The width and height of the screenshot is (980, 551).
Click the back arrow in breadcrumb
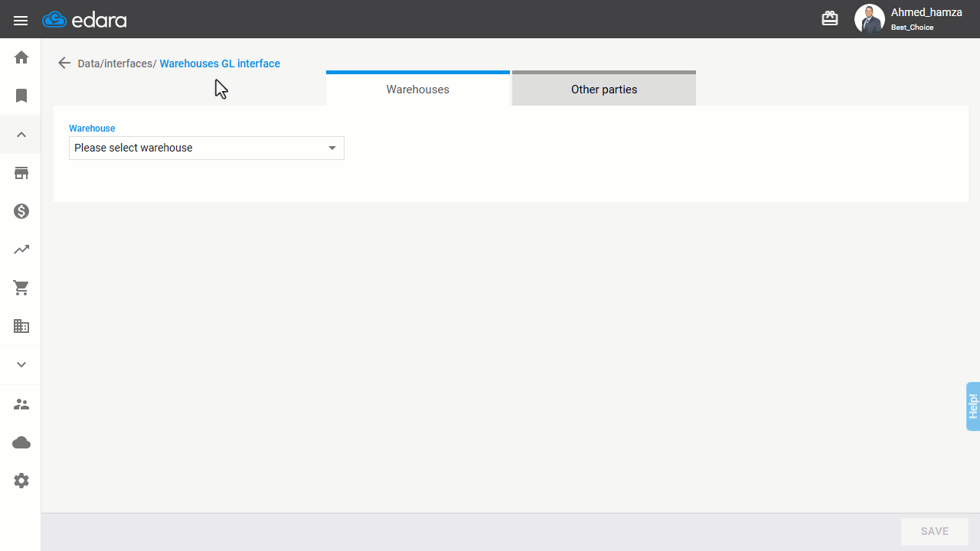64,63
